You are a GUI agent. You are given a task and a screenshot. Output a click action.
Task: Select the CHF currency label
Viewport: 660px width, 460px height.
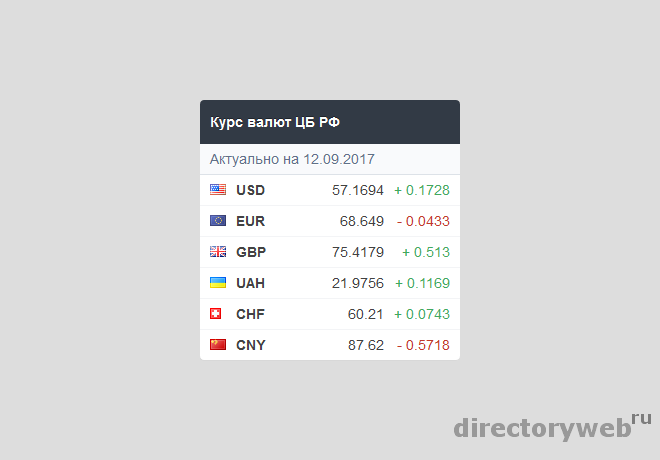click(250, 314)
